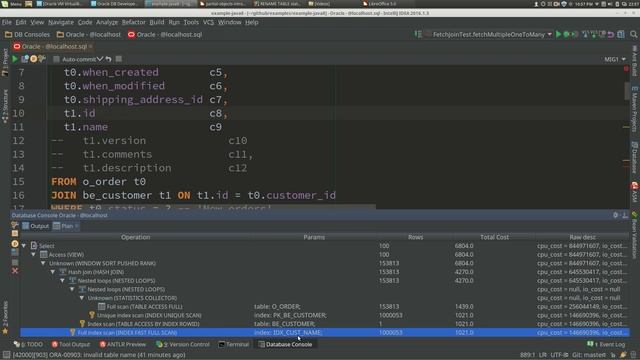Click the red X icon in console sidebar
The width and height of the screenshot is (640, 360).
tap(15, 271)
